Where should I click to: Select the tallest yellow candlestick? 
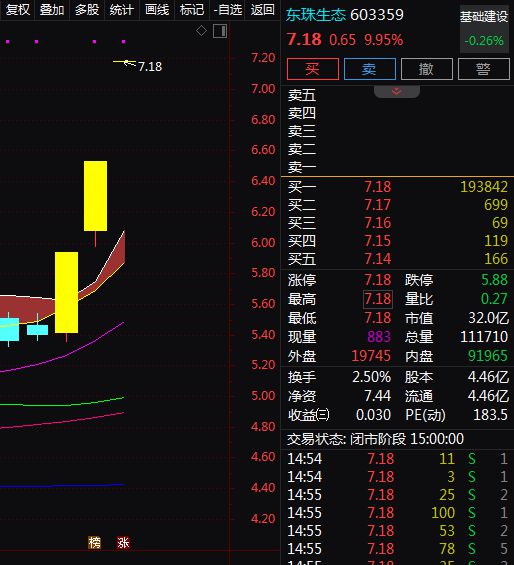coord(95,196)
